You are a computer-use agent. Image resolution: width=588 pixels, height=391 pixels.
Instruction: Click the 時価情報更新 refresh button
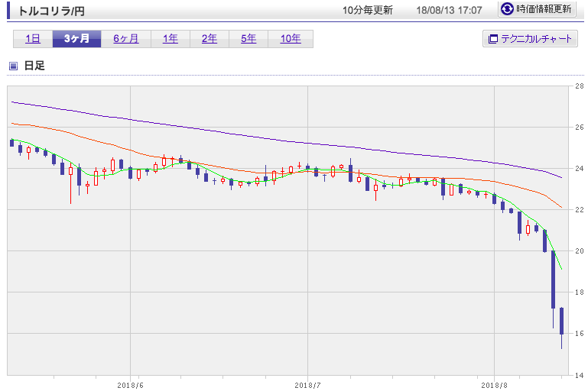537,8
